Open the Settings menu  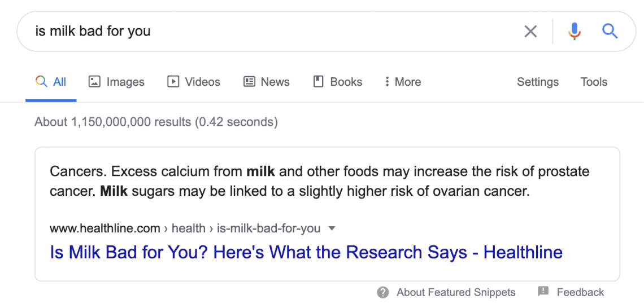(x=537, y=82)
